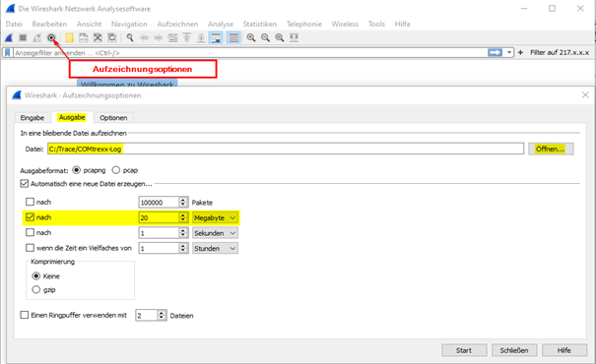This screenshot has width=596, height=364.
Task: Open the Datei menu
Action: click(14, 24)
